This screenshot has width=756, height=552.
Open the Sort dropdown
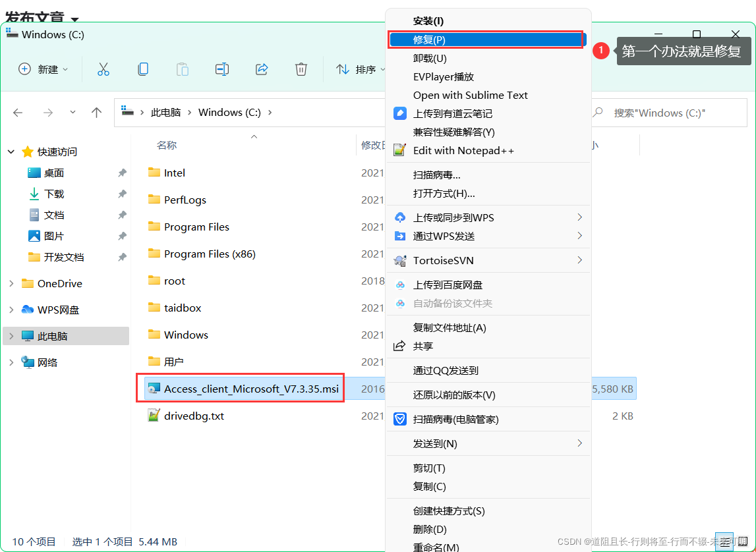361,69
